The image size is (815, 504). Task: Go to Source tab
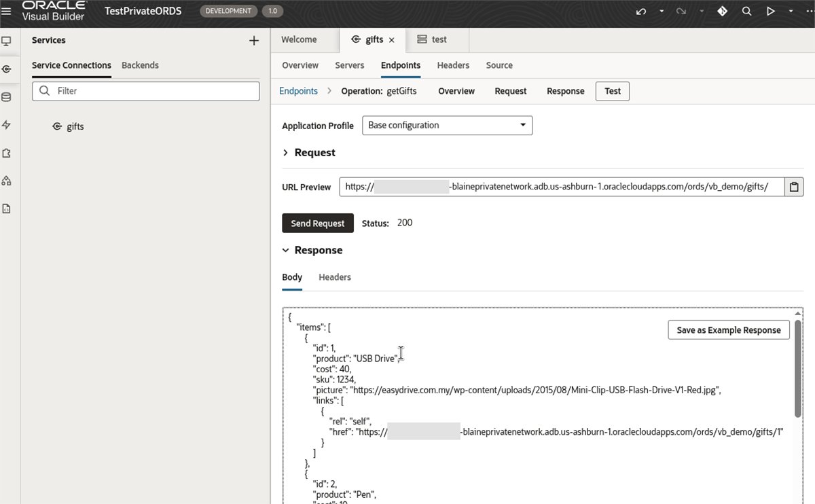(499, 65)
